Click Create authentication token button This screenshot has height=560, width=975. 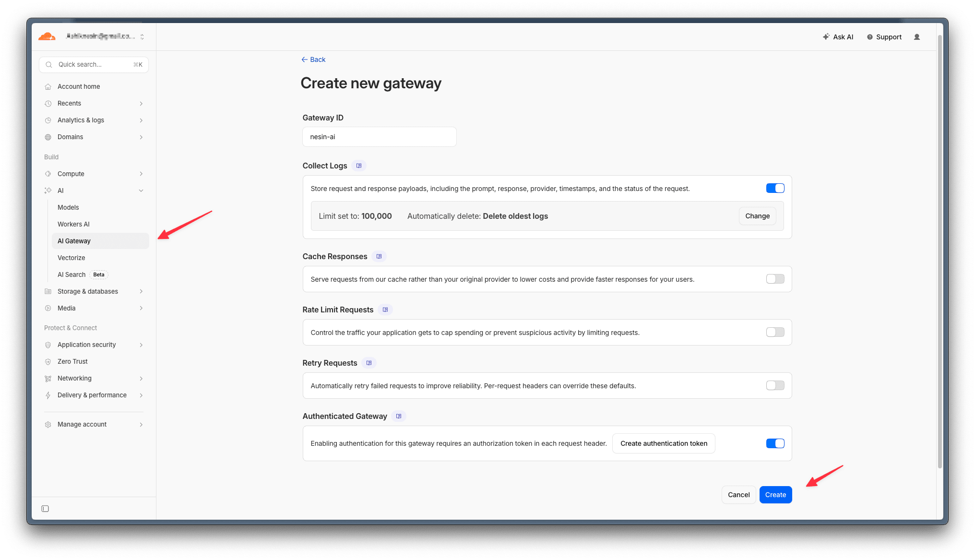click(664, 443)
